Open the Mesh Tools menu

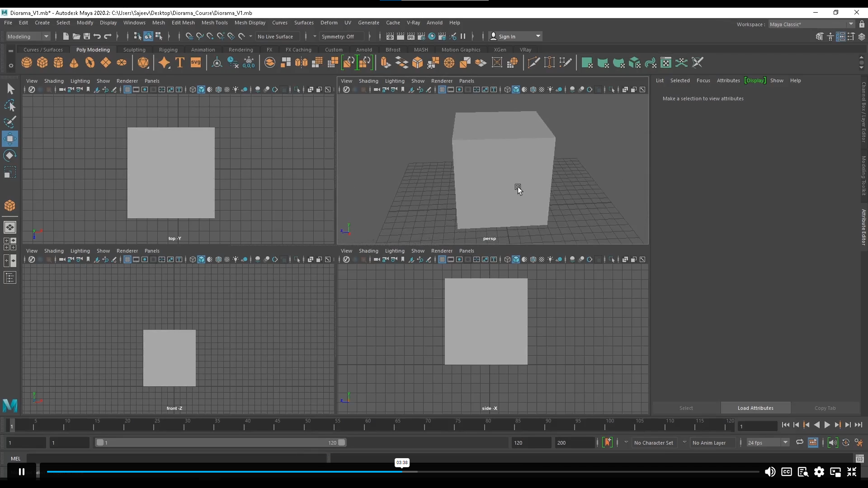click(215, 23)
